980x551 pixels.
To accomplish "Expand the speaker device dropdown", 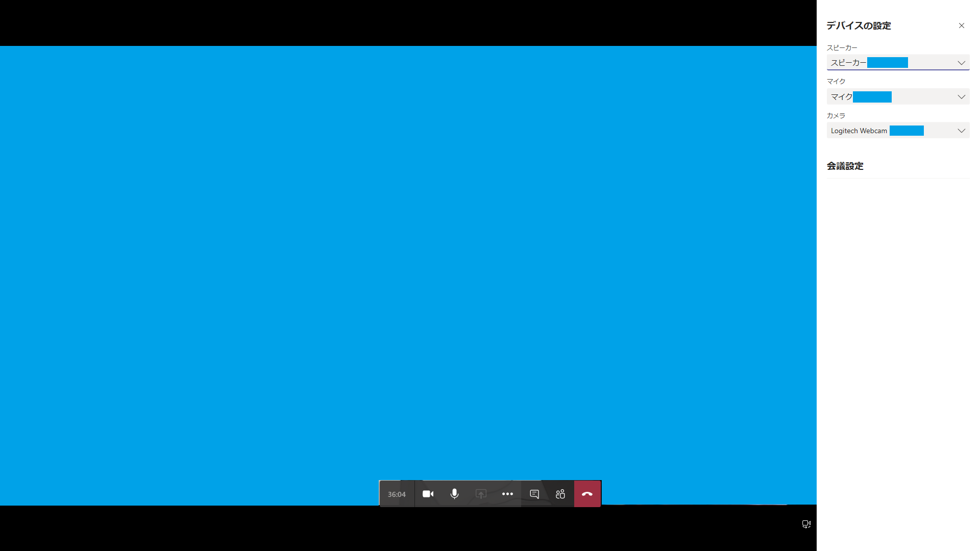I will coord(898,63).
